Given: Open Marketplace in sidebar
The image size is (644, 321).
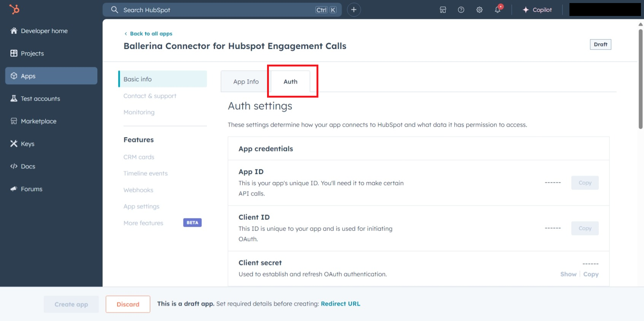Looking at the screenshot, I should [x=51, y=121].
